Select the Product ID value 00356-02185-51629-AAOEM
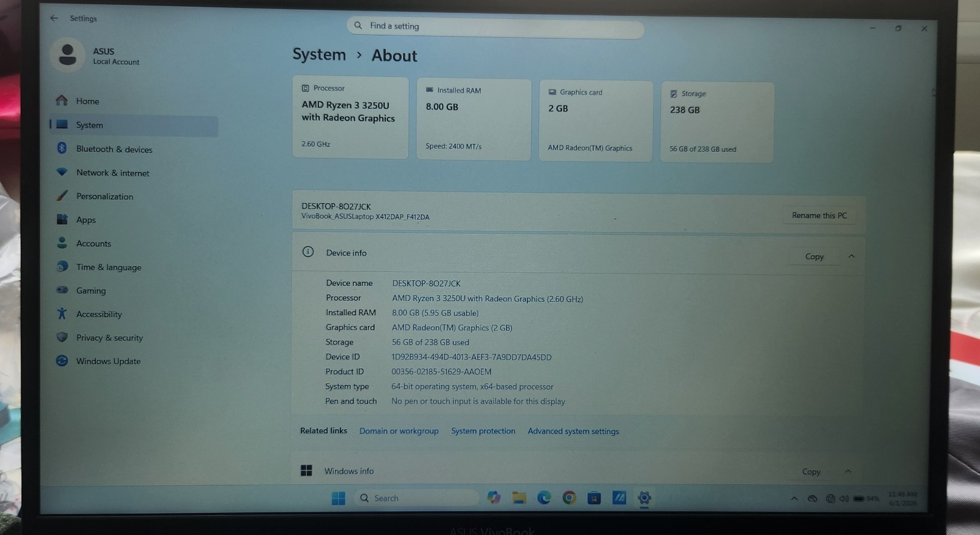980x535 pixels. 441,372
